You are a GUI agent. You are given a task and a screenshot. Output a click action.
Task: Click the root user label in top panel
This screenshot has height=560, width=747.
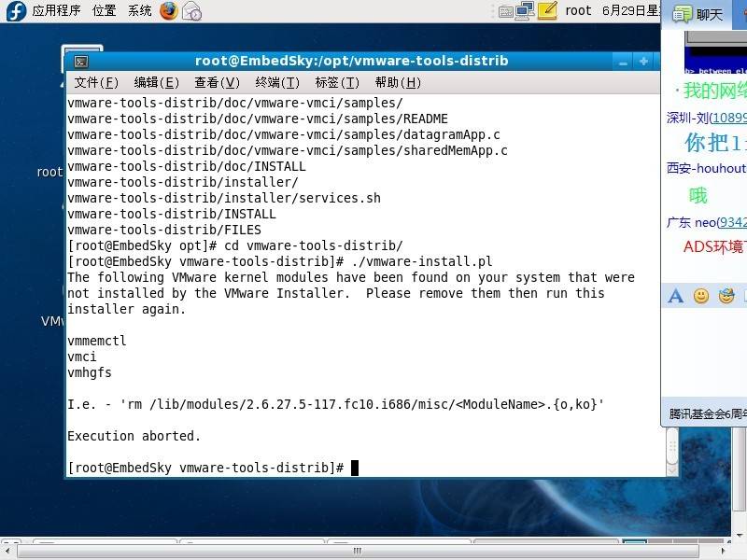coord(578,11)
